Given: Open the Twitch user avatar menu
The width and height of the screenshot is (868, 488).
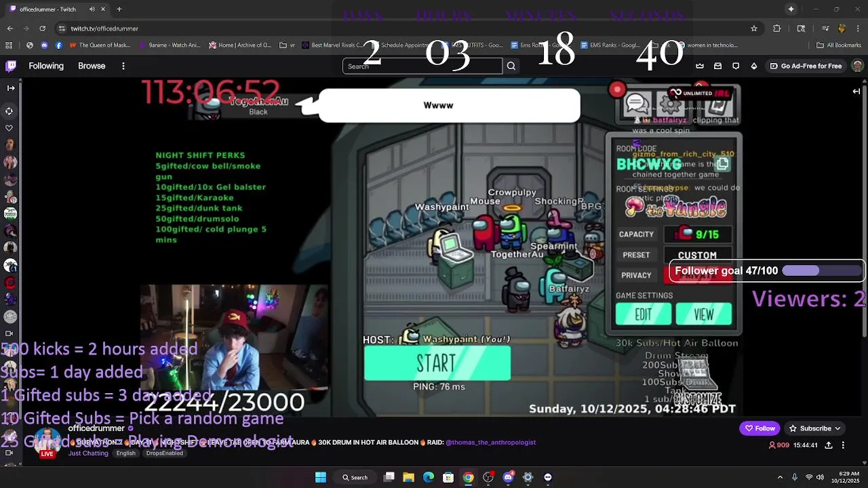Looking at the screenshot, I should pos(857,66).
